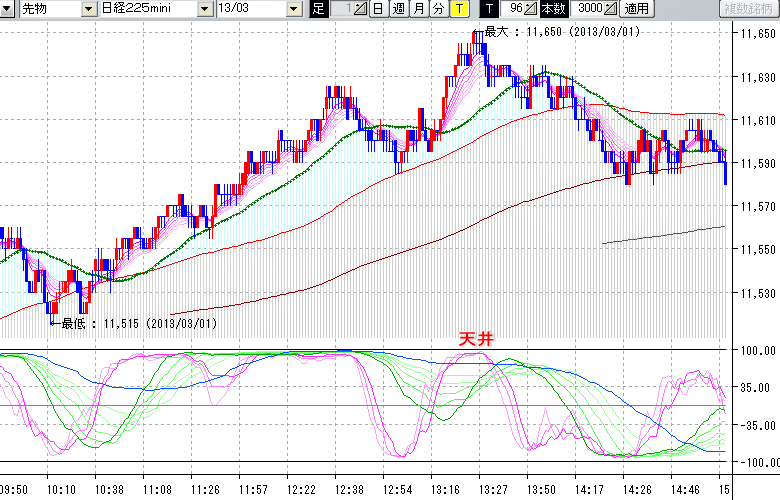
Task: Click the 足 bar-count field
Action: (x=340, y=9)
